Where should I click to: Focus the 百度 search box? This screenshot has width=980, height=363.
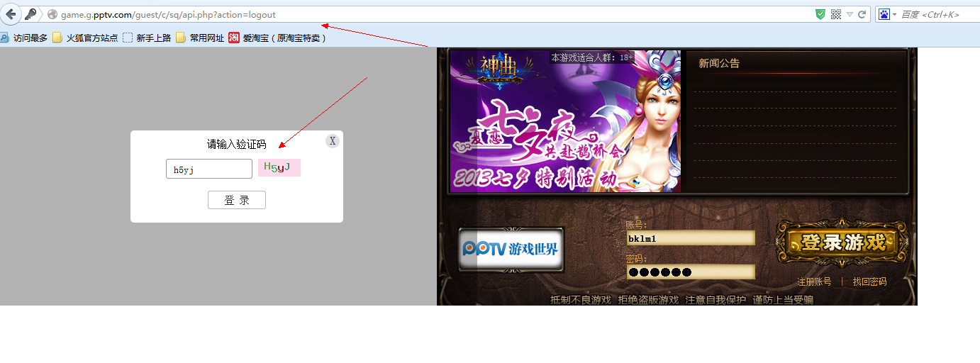(x=939, y=14)
